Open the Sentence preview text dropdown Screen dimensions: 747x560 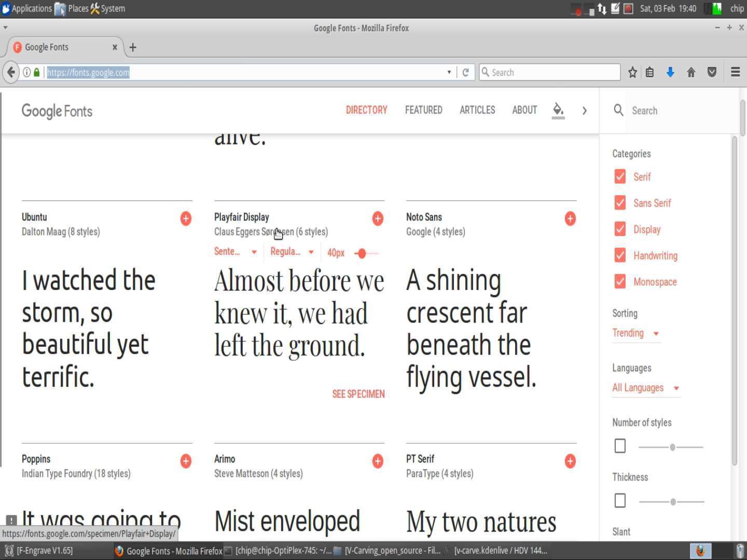tap(236, 252)
